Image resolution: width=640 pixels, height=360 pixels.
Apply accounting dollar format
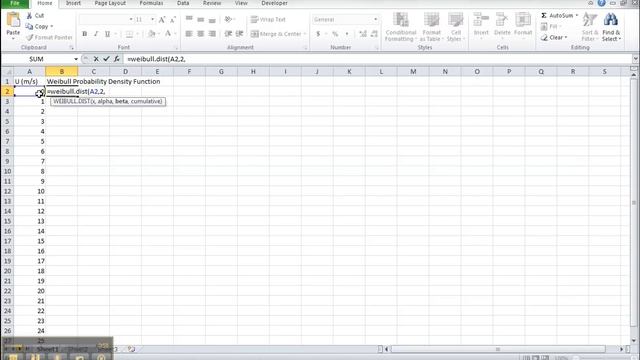(x=318, y=34)
